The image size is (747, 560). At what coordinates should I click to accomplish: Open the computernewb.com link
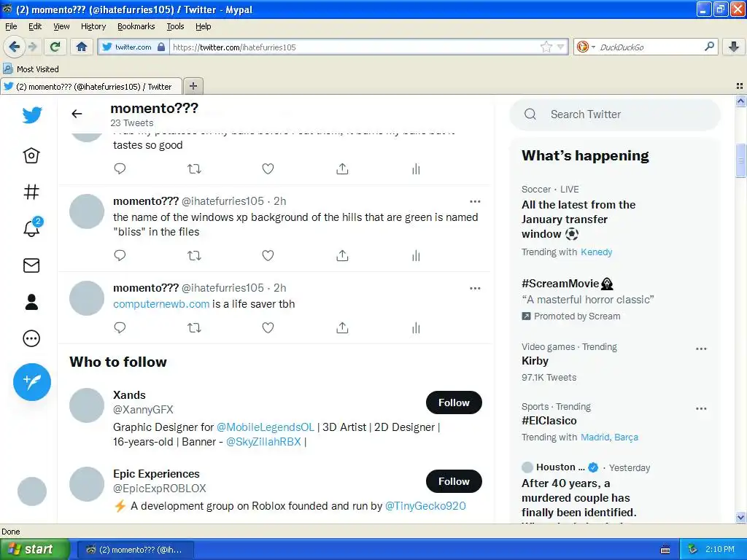coord(161,304)
